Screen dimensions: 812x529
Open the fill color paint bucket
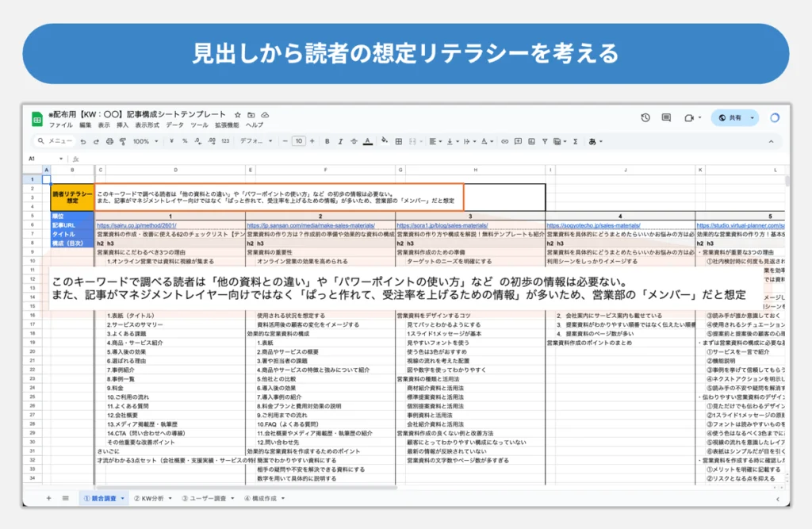pos(385,141)
